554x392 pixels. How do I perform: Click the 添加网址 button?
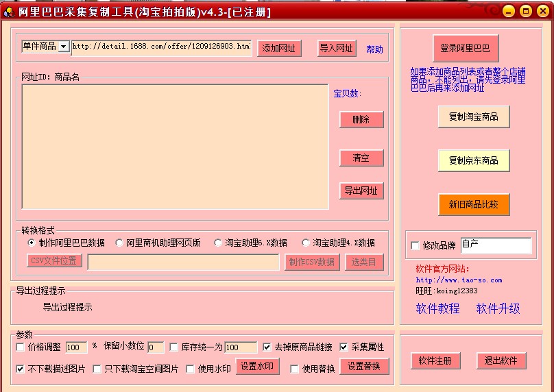coord(279,49)
